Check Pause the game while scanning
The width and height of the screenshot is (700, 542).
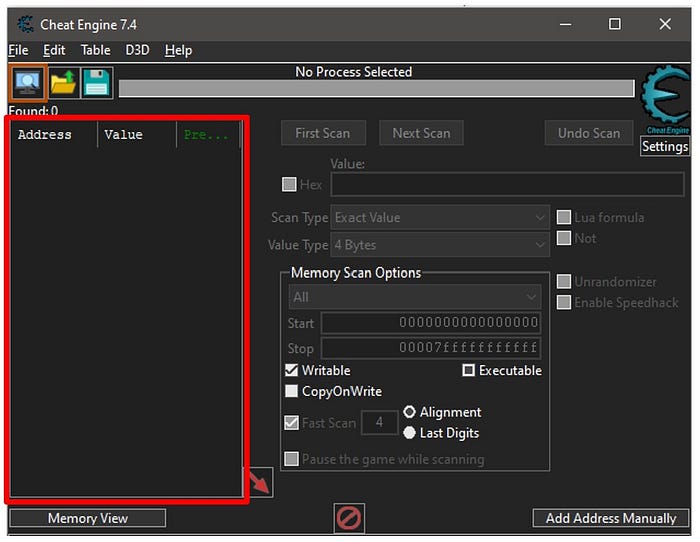pos(291,459)
